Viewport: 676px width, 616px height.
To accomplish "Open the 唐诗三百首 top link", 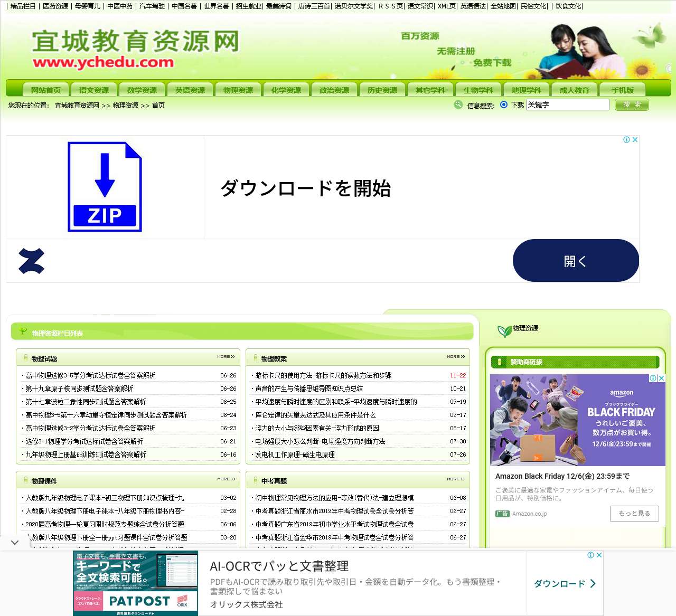I will coord(314,6).
